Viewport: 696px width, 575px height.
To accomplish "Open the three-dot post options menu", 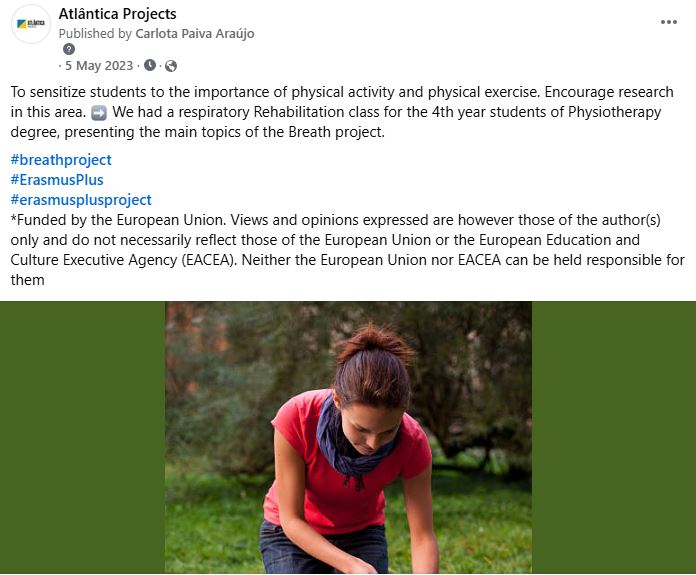I will pyautogui.click(x=669, y=23).
